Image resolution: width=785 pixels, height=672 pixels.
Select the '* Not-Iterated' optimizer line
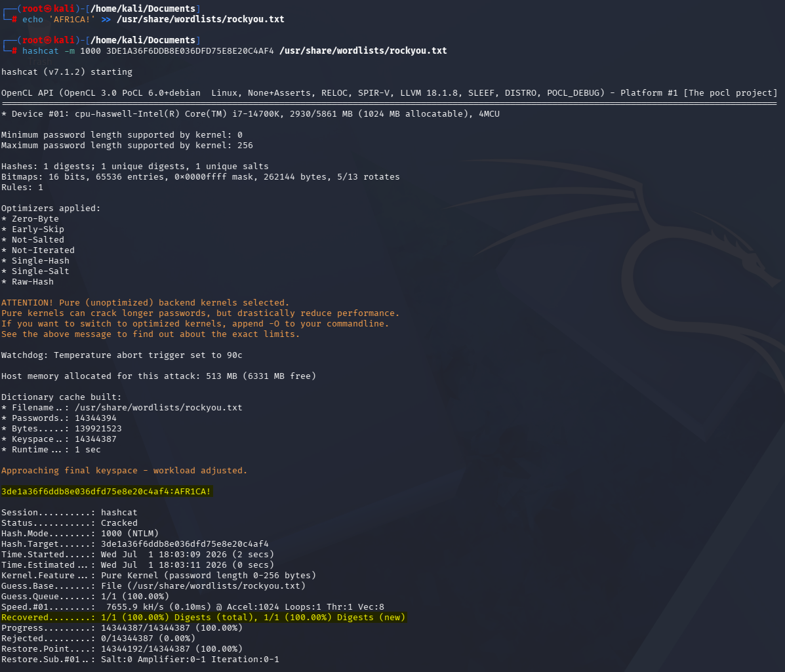pyautogui.click(x=38, y=250)
